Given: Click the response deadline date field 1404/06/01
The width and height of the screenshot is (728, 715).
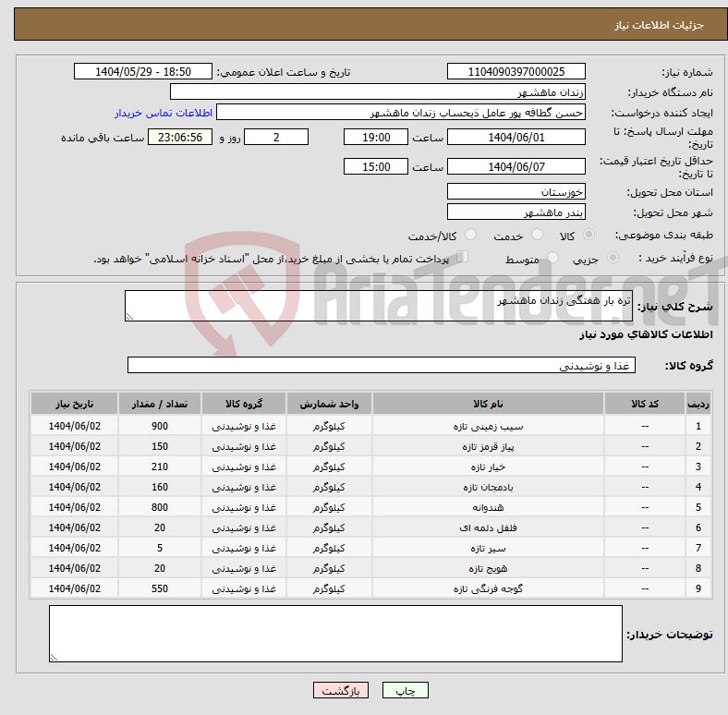Looking at the screenshot, I should pyautogui.click(x=516, y=138).
